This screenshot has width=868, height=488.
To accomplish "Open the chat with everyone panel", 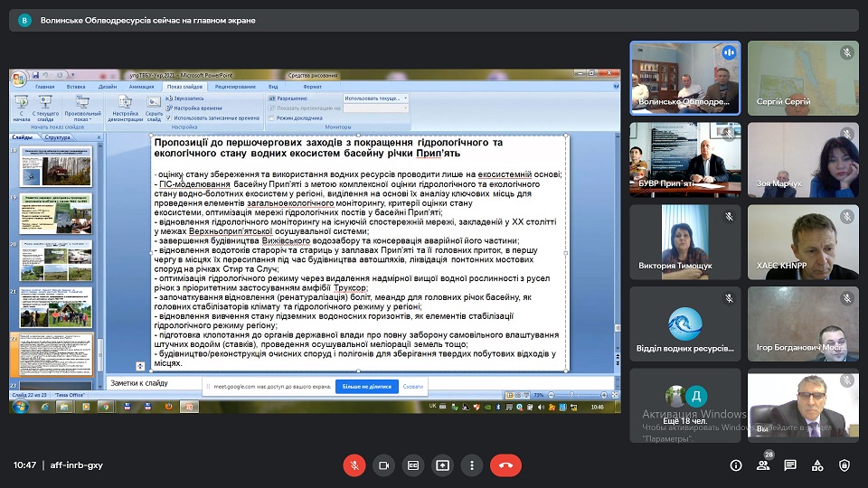I will coord(790,465).
